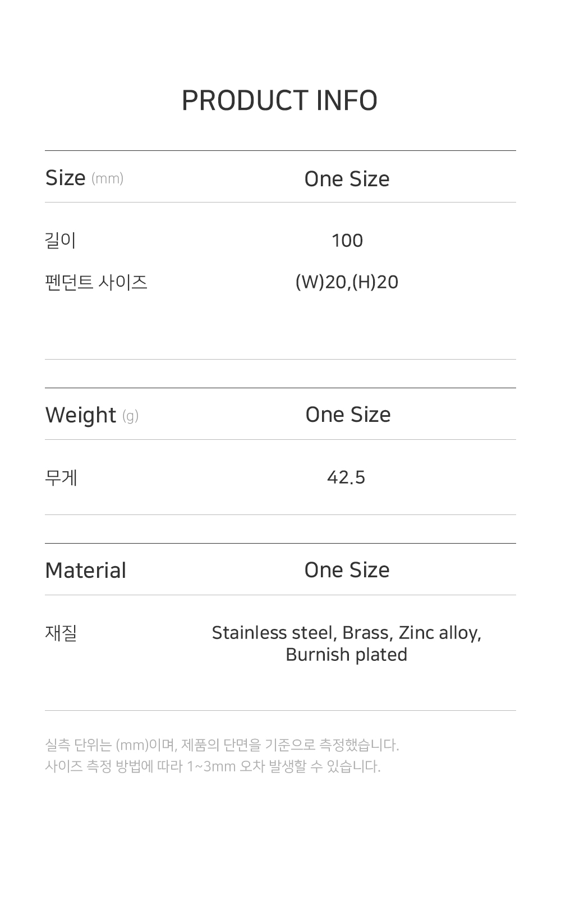Screen dimensions: 561x924
Task: Click the PRODUCT INFO heading
Action: click(x=279, y=101)
